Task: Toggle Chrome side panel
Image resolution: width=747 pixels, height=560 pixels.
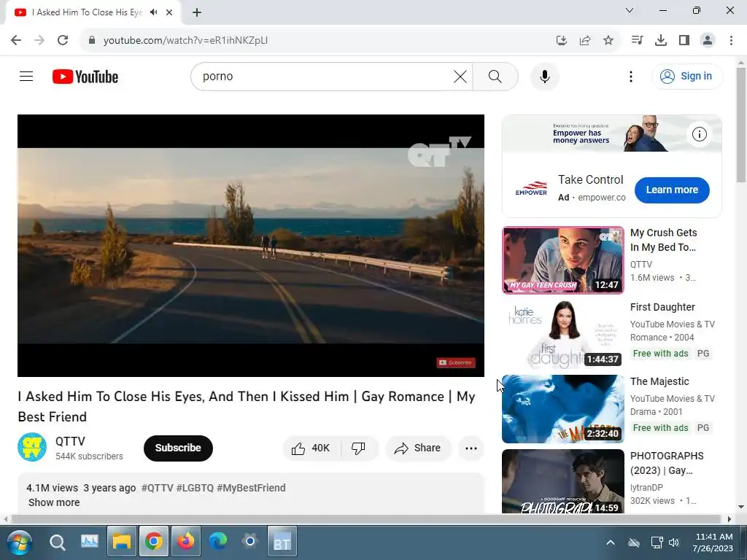Action: coord(684,40)
